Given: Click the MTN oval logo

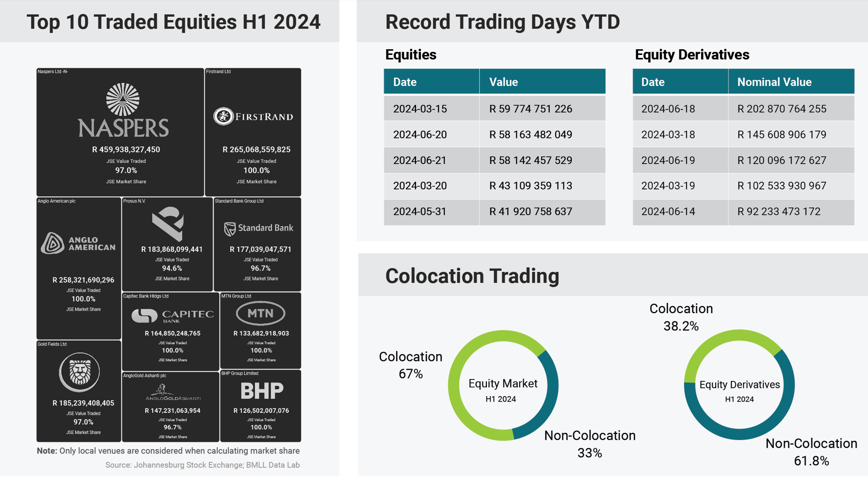Looking at the screenshot, I should 261,313.
